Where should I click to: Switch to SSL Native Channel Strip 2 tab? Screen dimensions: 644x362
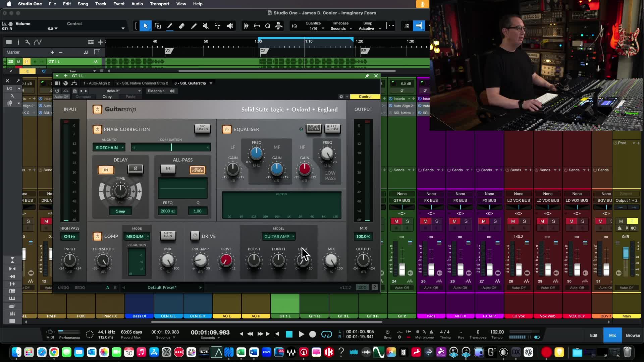[x=142, y=83]
